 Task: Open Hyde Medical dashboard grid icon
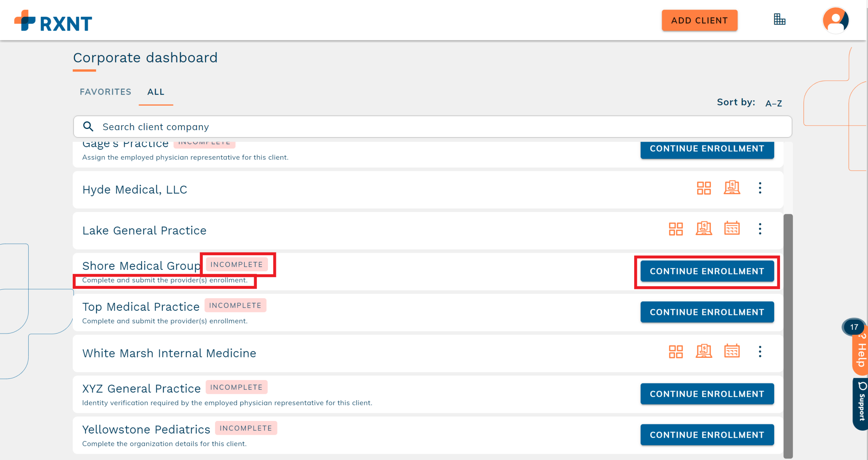tap(703, 188)
